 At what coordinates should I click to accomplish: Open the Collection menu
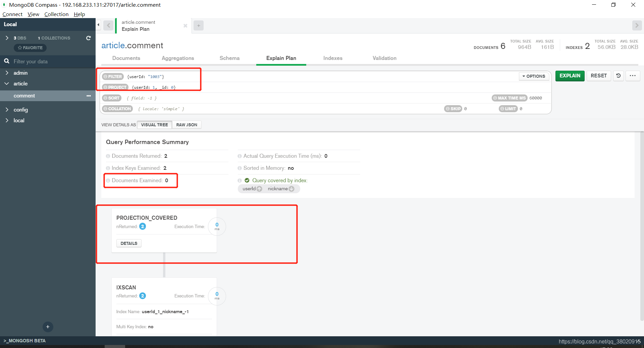[56, 14]
